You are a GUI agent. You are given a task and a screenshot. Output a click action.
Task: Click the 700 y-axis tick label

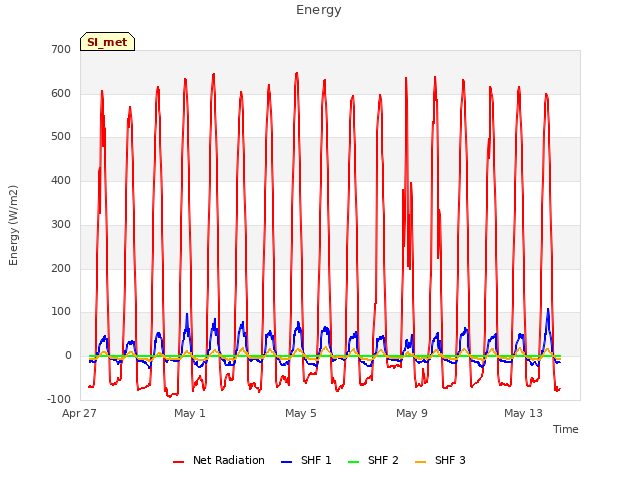[61, 50]
